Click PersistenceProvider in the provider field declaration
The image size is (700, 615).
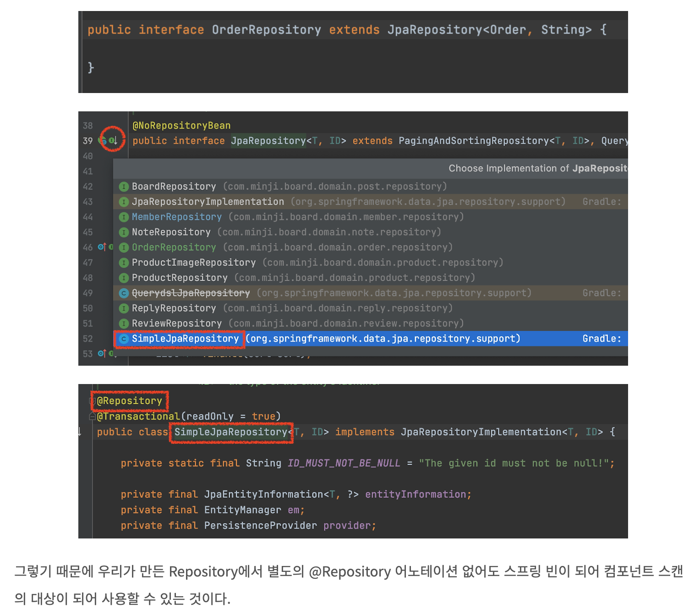pos(260,525)
